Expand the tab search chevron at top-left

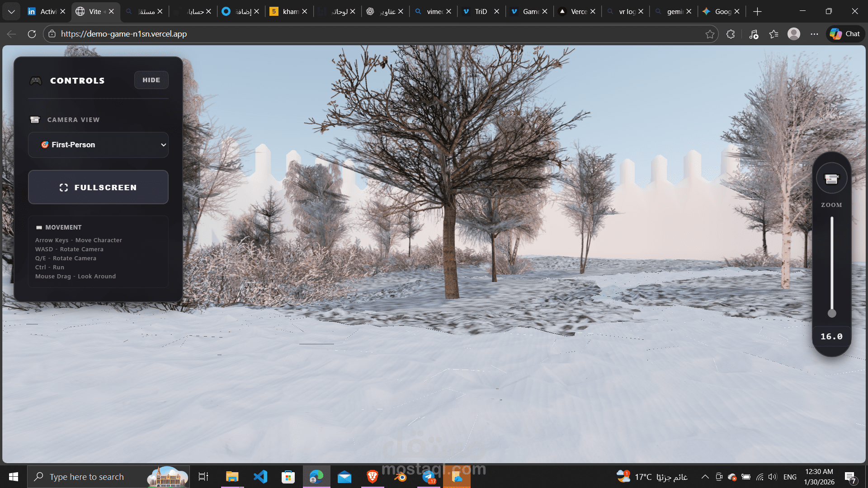click(11, 11)
